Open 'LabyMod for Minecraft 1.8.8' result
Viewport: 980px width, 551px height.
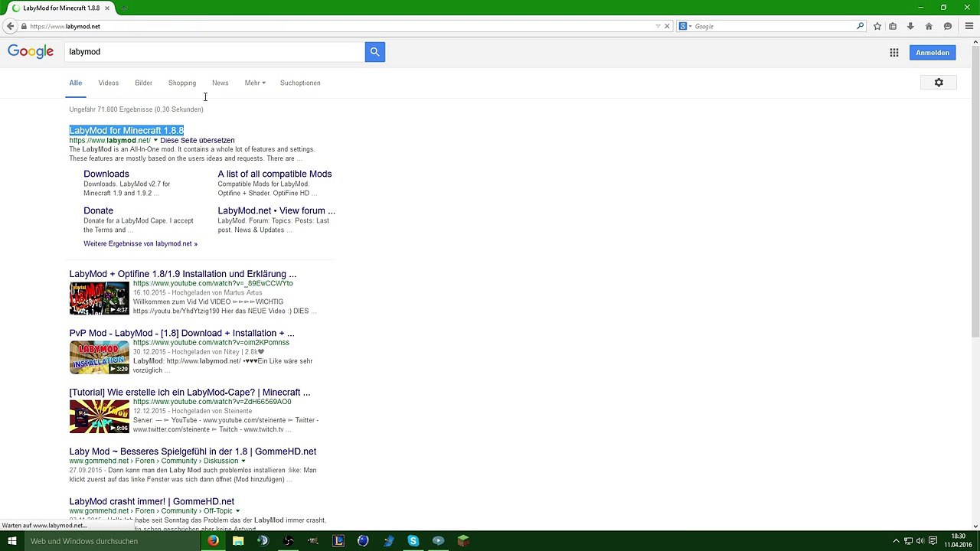(126, 131)
